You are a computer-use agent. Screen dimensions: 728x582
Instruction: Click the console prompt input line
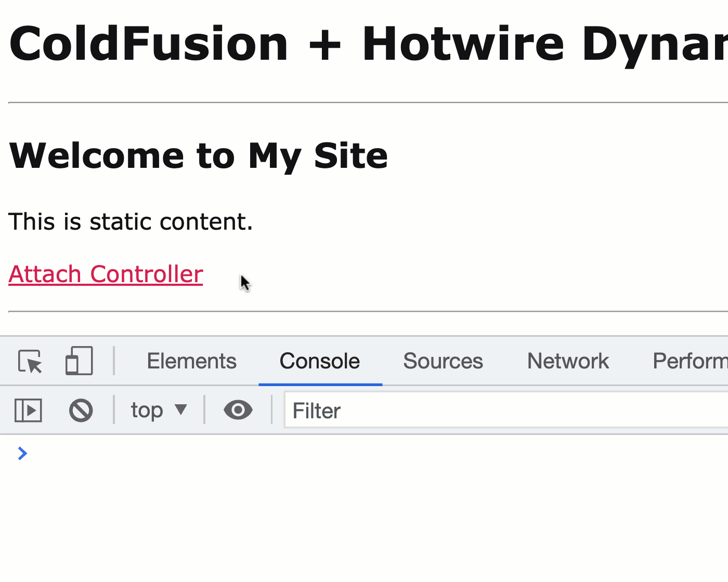coord(104,453)
